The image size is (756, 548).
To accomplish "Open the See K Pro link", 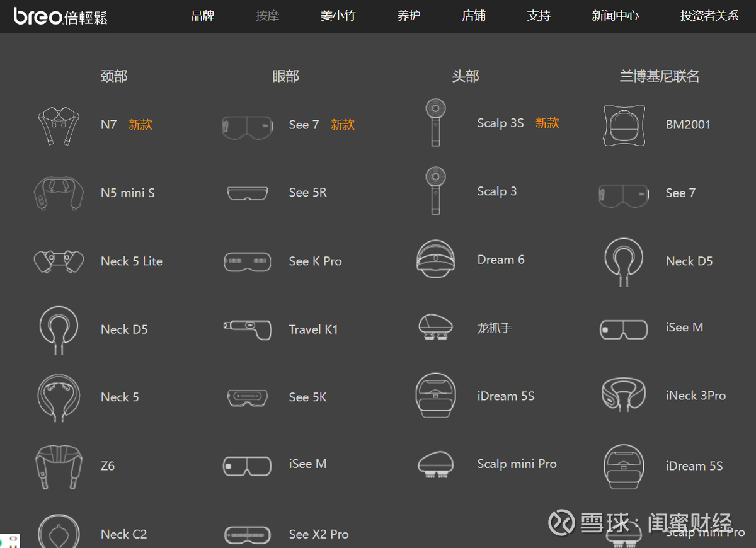I will pyautogui.click(x=316, y=261).
